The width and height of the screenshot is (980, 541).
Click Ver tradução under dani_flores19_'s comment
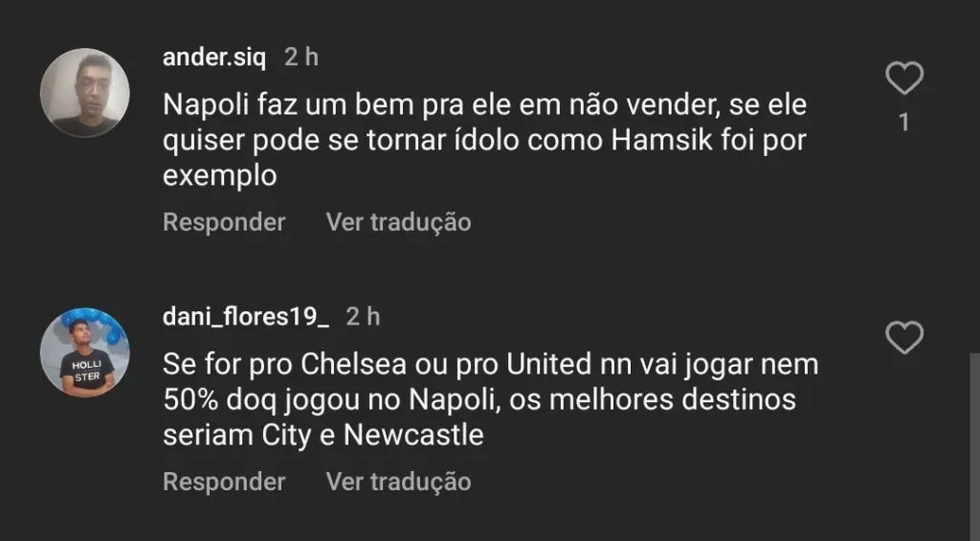click(x=398, y=481)
